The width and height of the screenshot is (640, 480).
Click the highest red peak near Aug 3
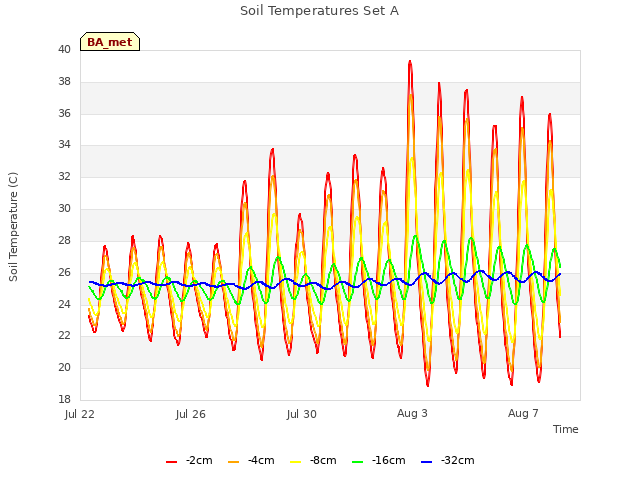(x=410, y=62)
